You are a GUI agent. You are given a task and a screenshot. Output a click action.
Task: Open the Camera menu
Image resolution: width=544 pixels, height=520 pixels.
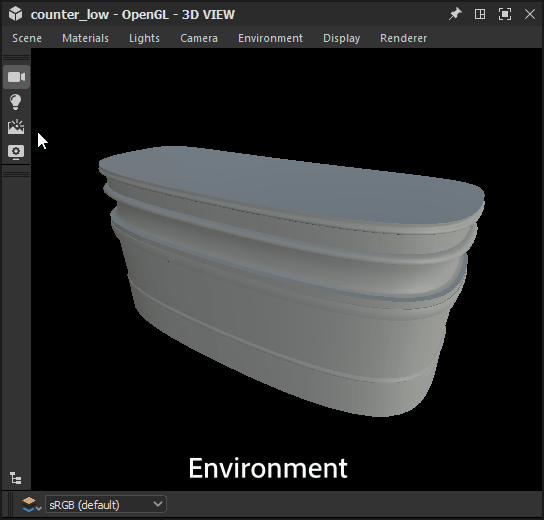click(199, 38)
